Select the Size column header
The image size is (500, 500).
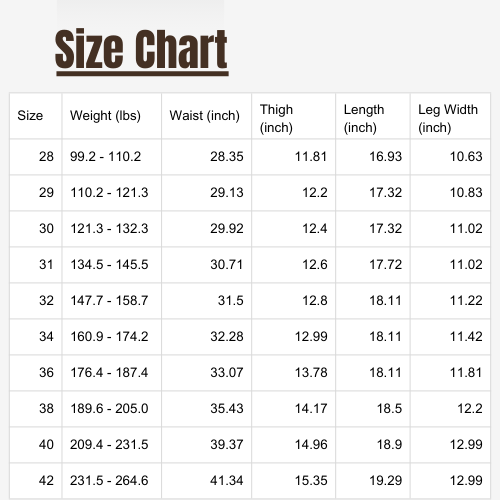pos(30,116)
